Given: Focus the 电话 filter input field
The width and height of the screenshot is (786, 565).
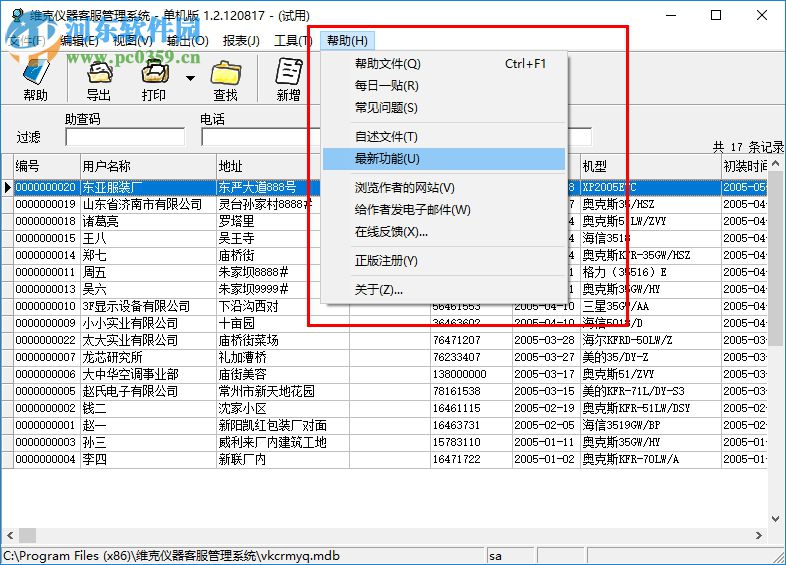Looking at the screenshot, I should coord(261,137).
